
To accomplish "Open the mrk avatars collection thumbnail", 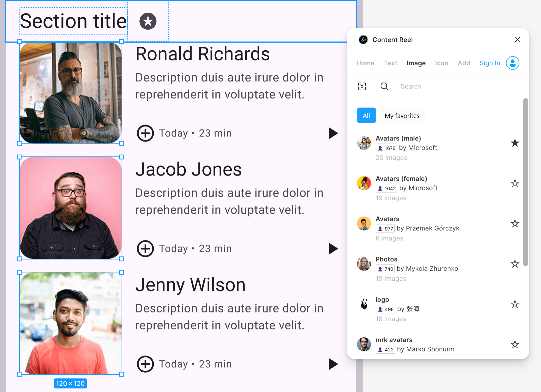I will (x=364, y=344).
